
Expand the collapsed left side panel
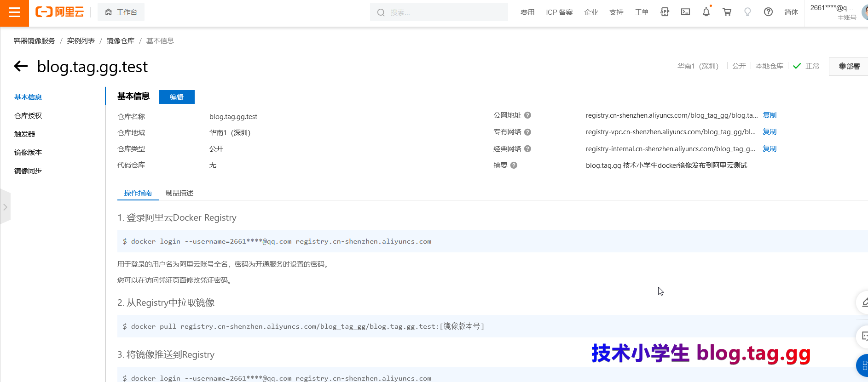tap(5, 207)
